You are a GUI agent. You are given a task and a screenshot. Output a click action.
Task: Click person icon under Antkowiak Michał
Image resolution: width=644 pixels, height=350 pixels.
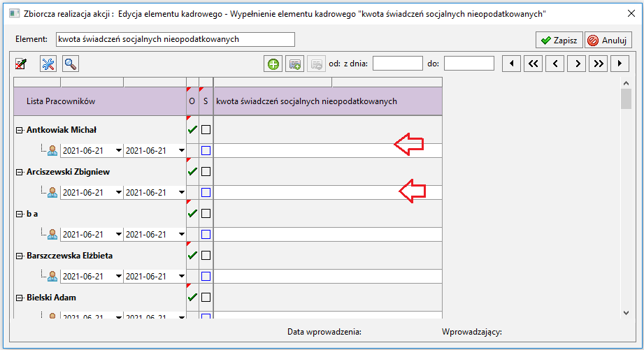point(52,151)
